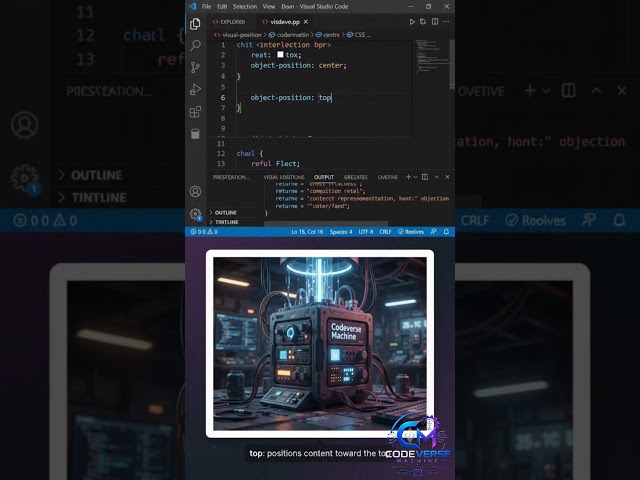Open the File menu
640x480 pixels.
pyautogui.click(x=207, y=7)
